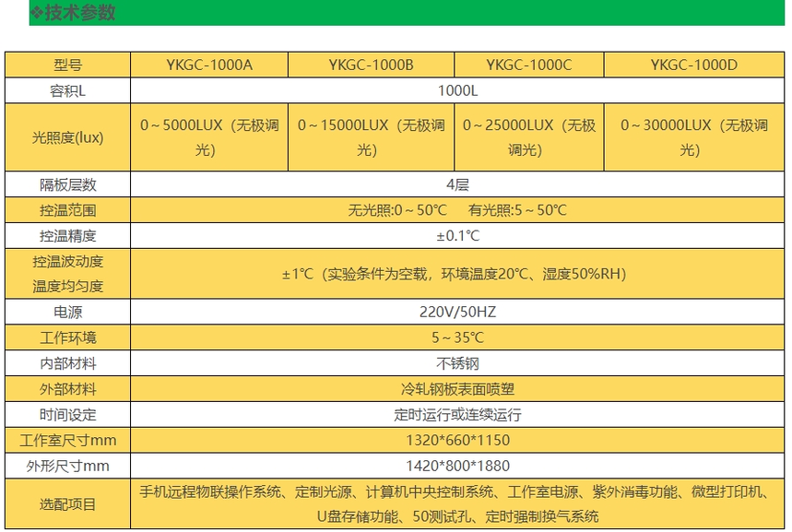This screenshot has width=792, height=532.
Task: Click the U盘存储功能 options line
Action: point(457,516)
